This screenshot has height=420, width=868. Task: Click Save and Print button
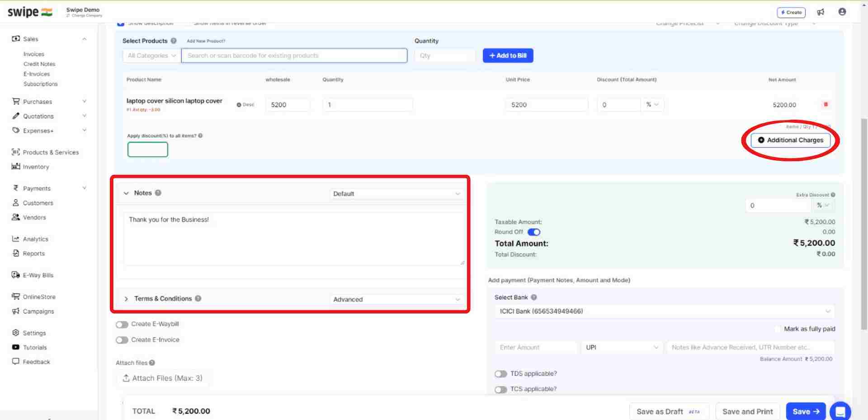pyautogui.click(x=748, y=411)
